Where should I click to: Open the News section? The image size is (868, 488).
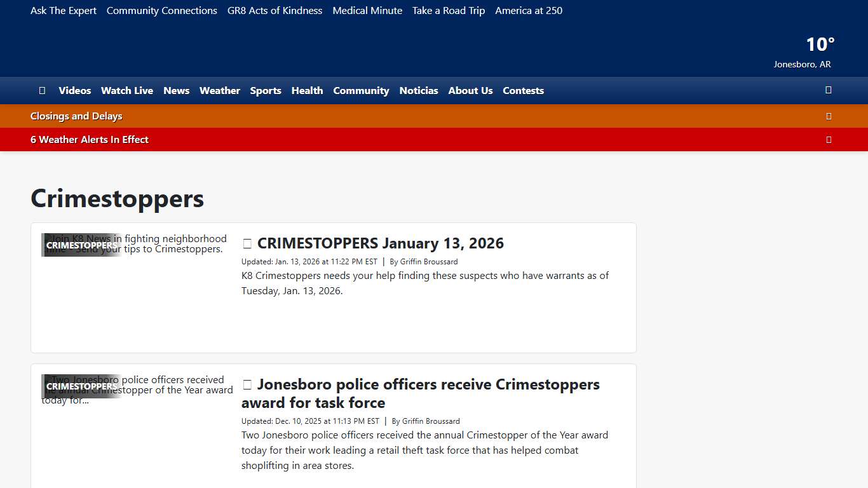[176, 90]
